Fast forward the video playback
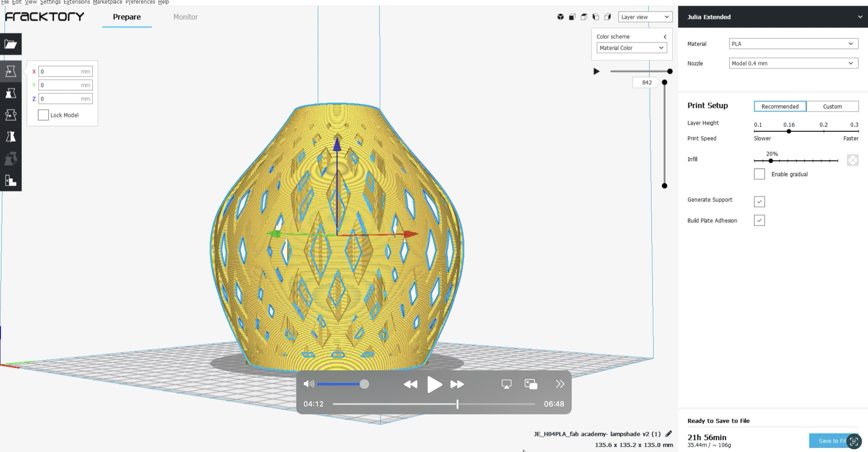 457,384
